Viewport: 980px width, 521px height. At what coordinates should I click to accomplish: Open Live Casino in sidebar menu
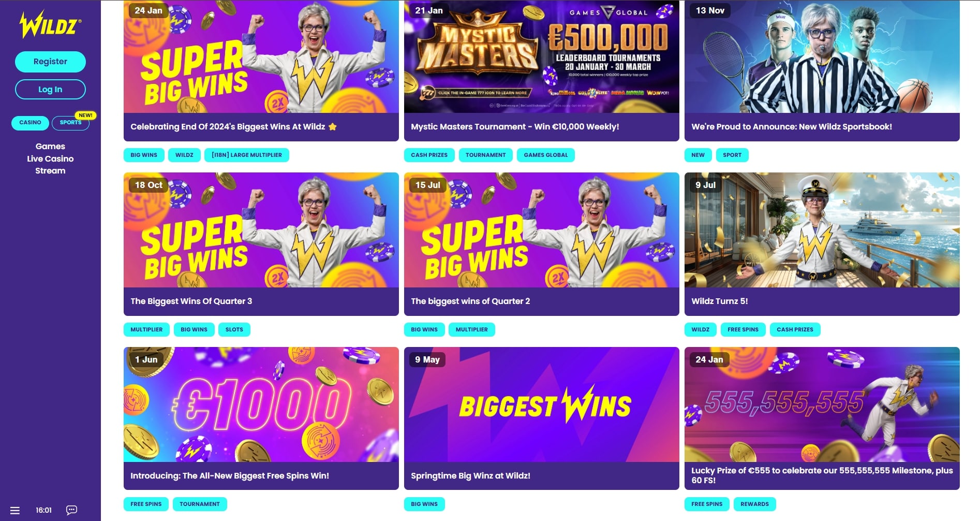point(50,158)
